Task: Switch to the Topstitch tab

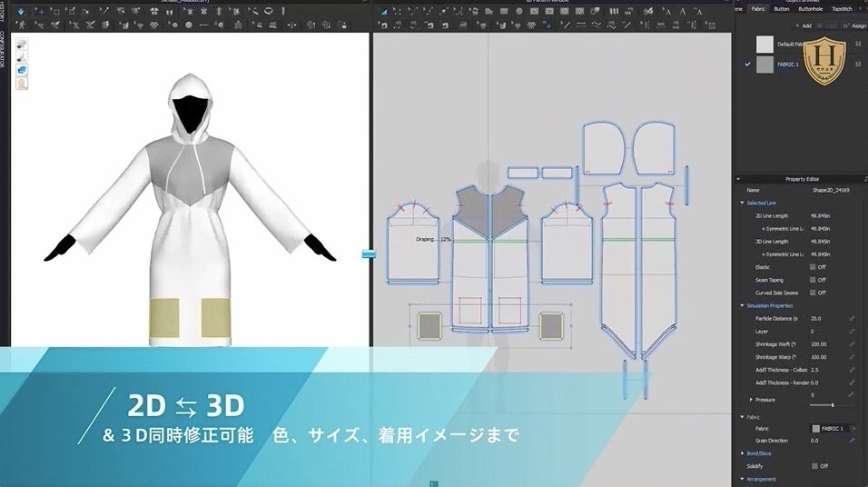Action: (842, 9)
